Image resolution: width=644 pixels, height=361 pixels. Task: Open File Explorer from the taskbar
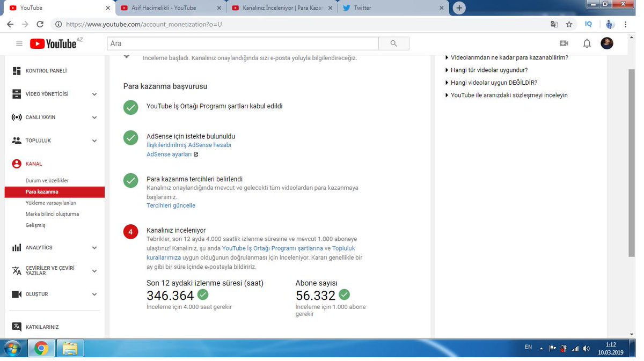pyautogui.click(x=70, y=349)
